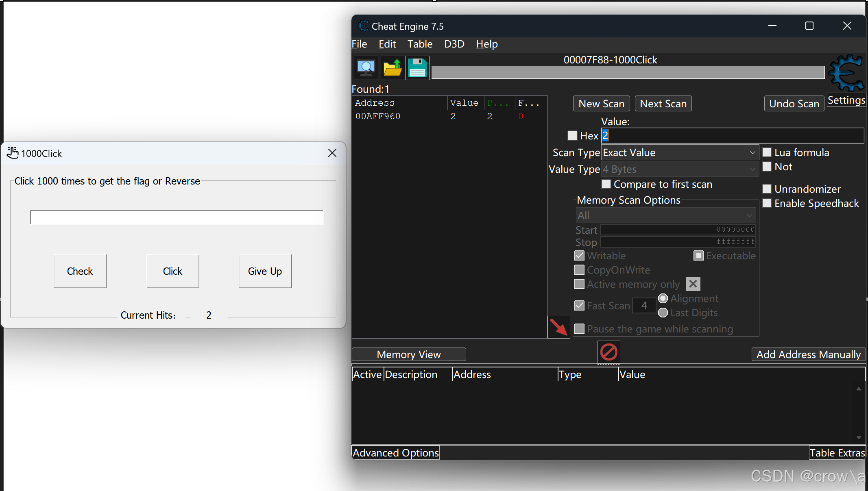Check Compare to first scan

point(606,184)
